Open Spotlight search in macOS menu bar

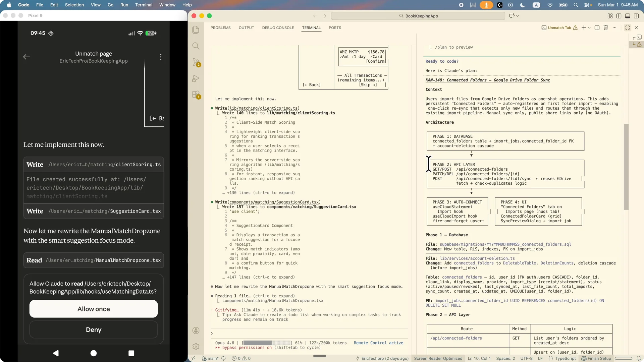click(576, 5)
